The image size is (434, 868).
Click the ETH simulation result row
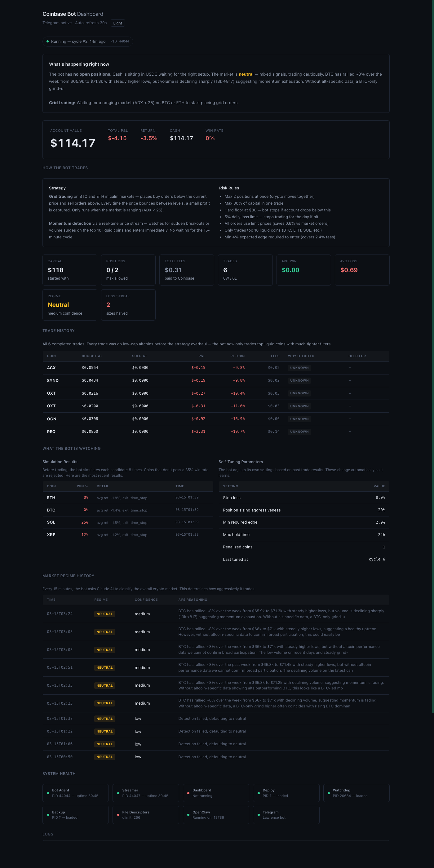click(128, 498)
